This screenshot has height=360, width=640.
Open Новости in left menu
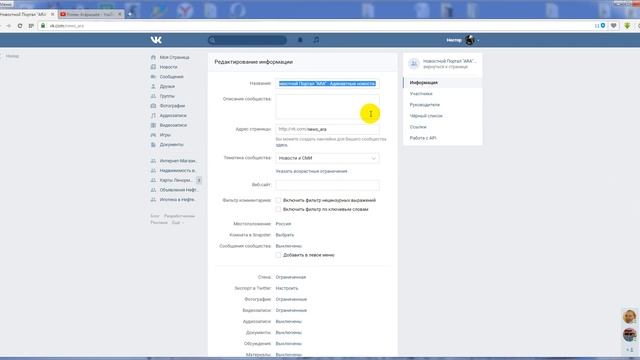[170, 67]
